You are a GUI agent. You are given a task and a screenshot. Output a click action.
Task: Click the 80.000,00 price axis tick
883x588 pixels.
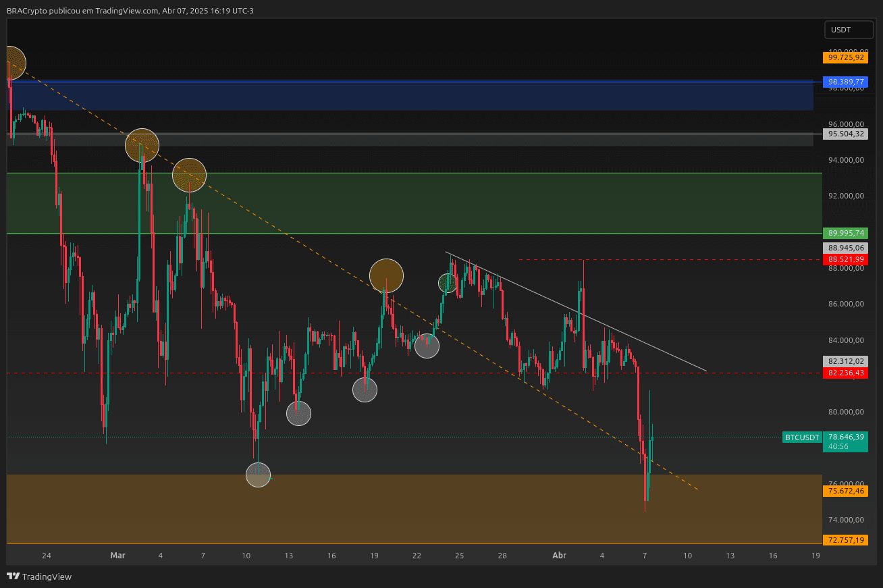click(846, 412)
